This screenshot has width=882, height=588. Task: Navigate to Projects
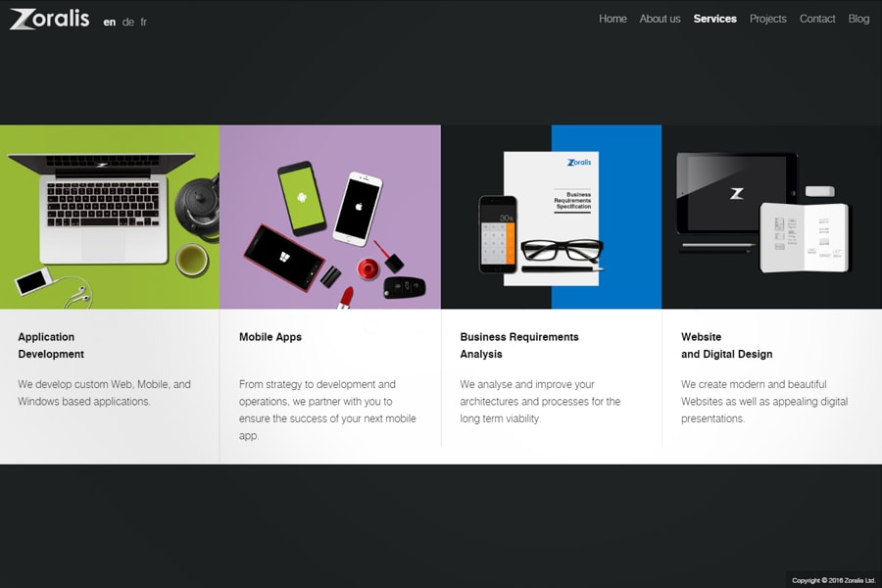(767, 19)
